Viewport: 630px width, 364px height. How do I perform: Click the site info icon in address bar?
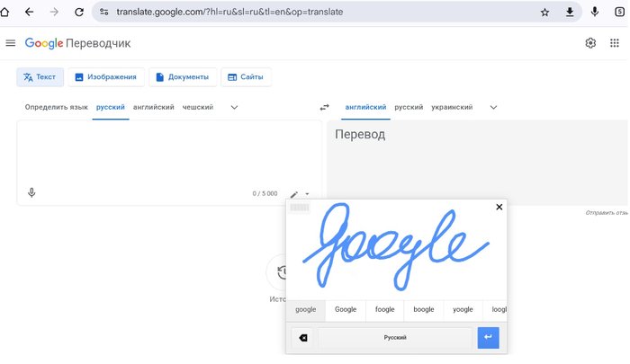104,12
